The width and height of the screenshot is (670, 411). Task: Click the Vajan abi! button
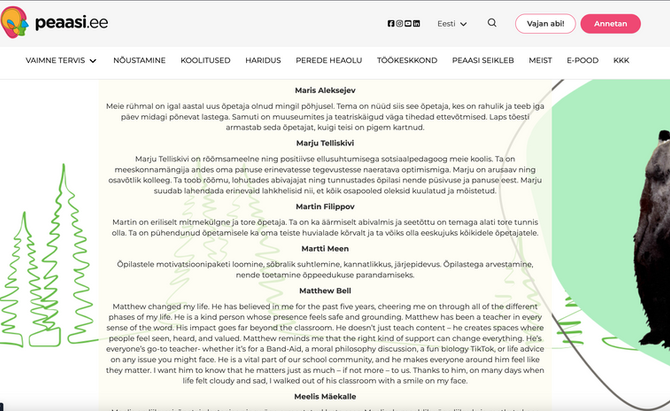pos(545,23)
